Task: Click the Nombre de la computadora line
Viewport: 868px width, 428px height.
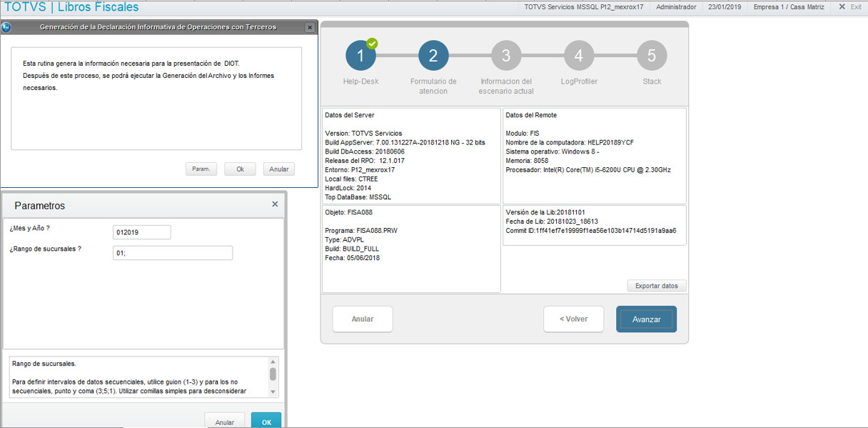Action: point(570,142)
